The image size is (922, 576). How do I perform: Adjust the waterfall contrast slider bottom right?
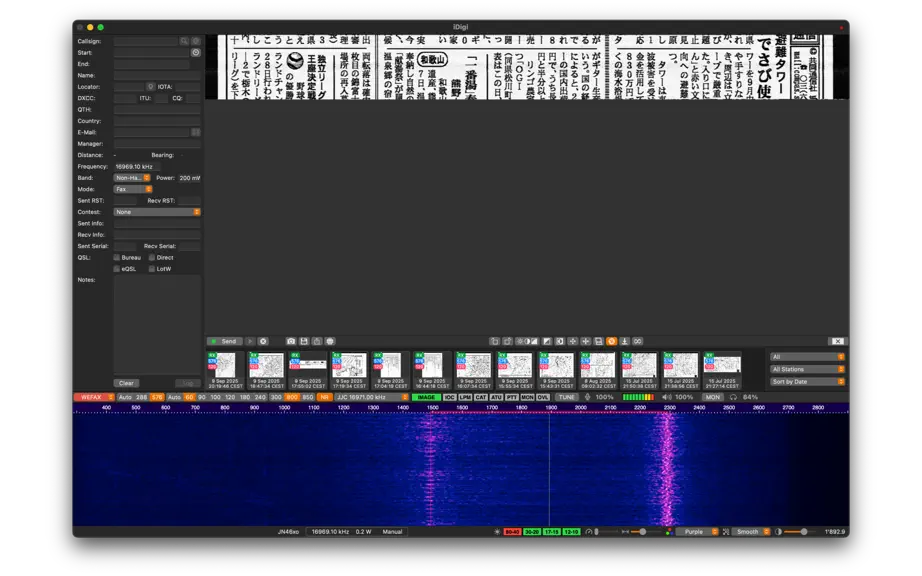[803, 532]
